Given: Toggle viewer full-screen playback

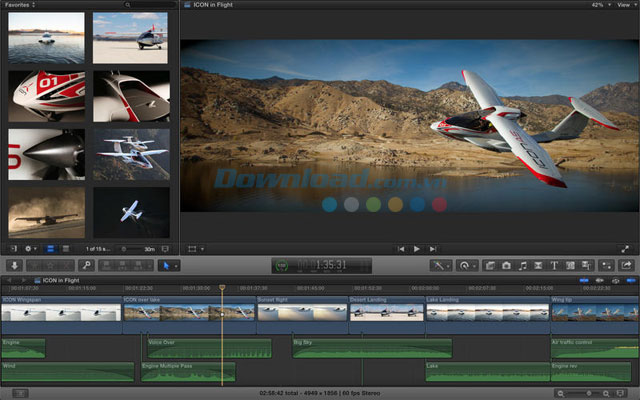Looking at the screenshot, I should pyautogui.click(x=626, y=248).
